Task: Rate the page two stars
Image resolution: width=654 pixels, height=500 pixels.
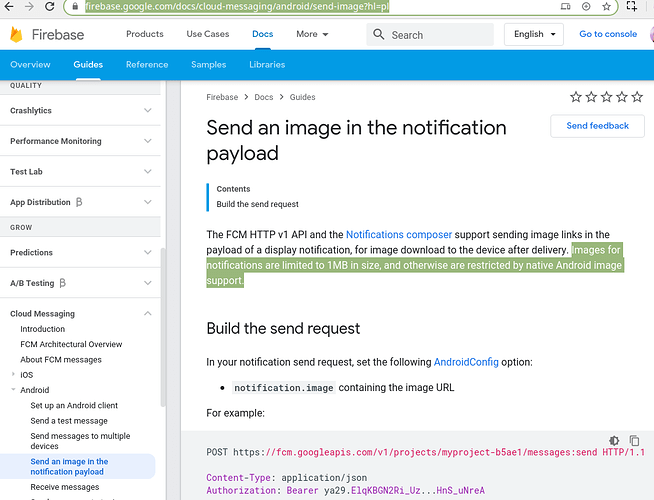Action: pyautogui.click(x=591, y=97)
